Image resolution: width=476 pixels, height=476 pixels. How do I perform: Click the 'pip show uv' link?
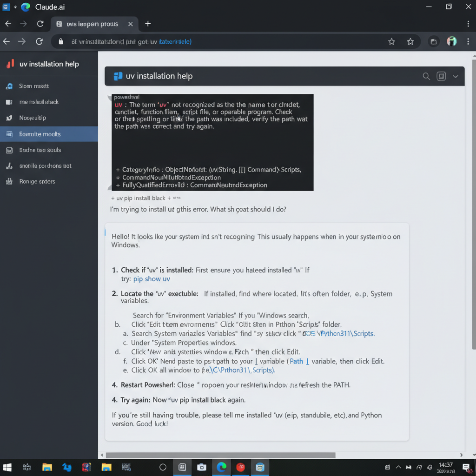click(152, 279)
